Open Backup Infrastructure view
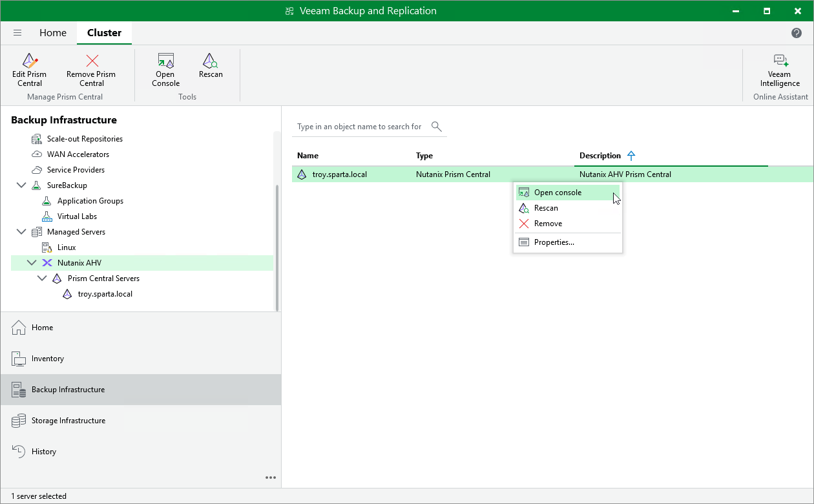 (x=141, y=390)
